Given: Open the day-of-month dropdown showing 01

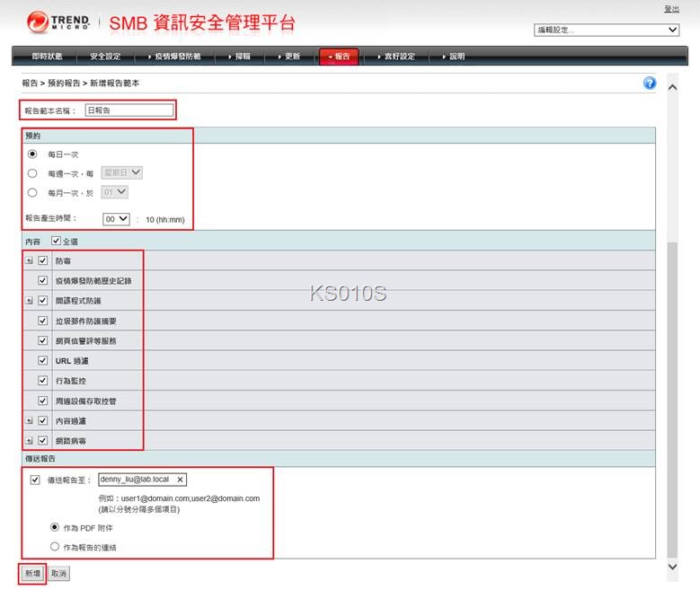Looking at the screenshot, I should click(115, 192).
